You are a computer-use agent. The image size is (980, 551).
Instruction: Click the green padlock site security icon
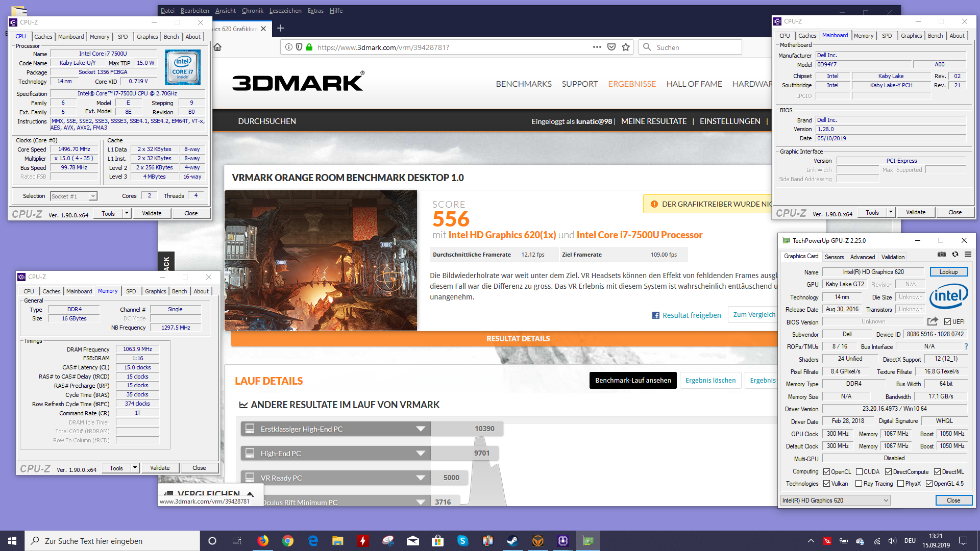[309, 47]
